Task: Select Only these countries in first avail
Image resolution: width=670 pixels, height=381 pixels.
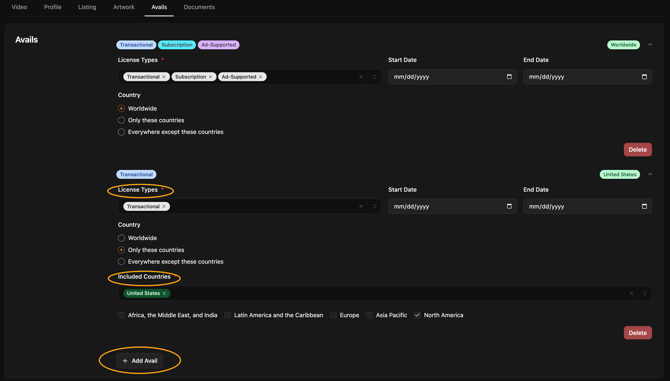Action: tap(121, 120)
